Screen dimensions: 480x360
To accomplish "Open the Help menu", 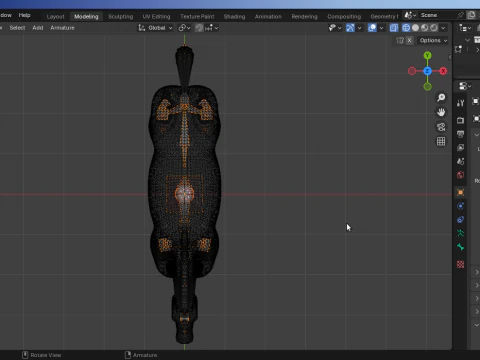I will click(24, 15).
